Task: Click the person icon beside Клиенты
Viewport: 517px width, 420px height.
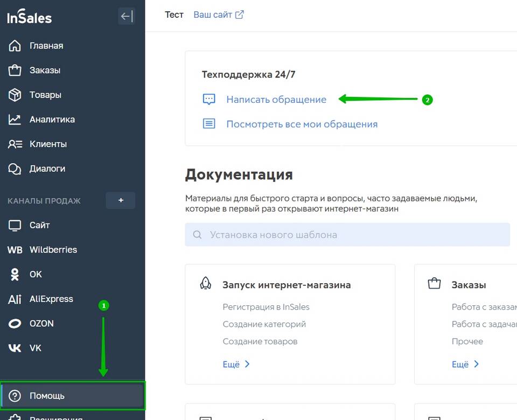Action: [15, 144]
